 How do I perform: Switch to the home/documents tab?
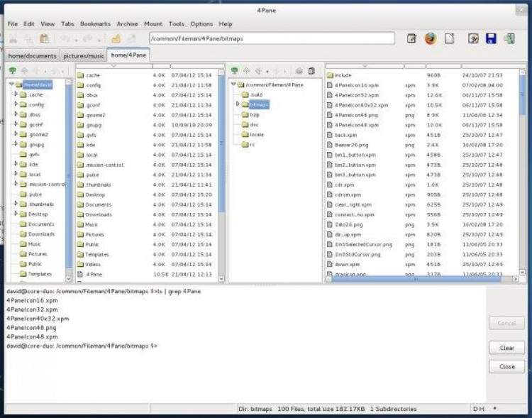[x=32, y=55]
